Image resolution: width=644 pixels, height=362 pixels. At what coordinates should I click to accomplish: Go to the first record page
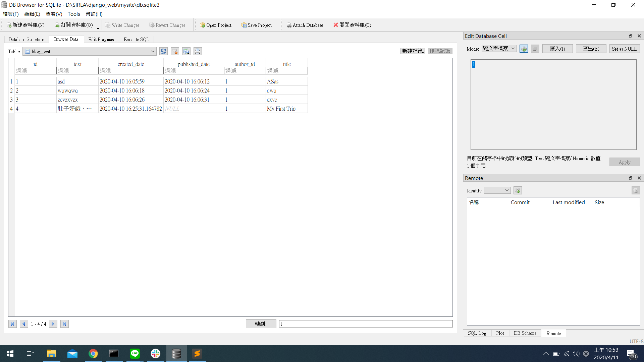12,324
